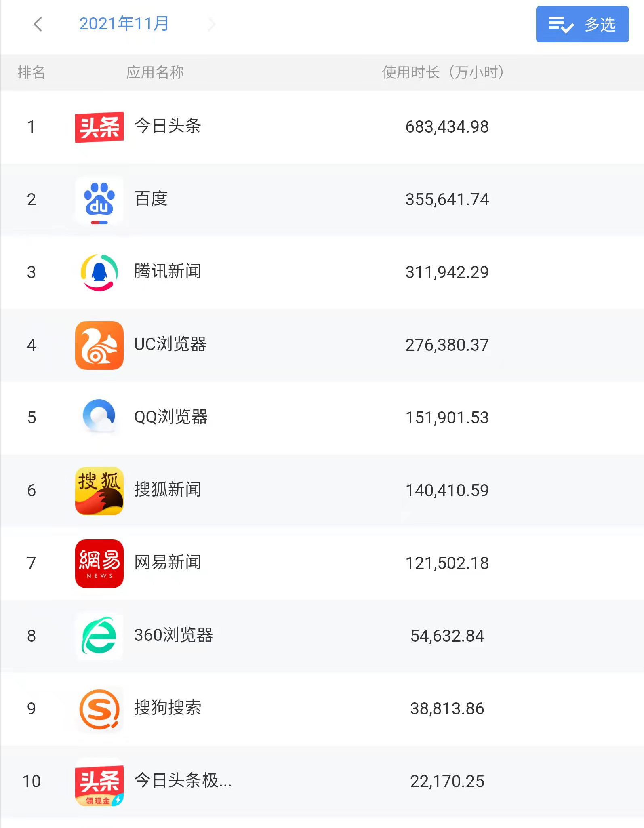This screenshot has height=828, width=644.
Task: Open the 2021年11月 date selector
Action: coord(124,24)
